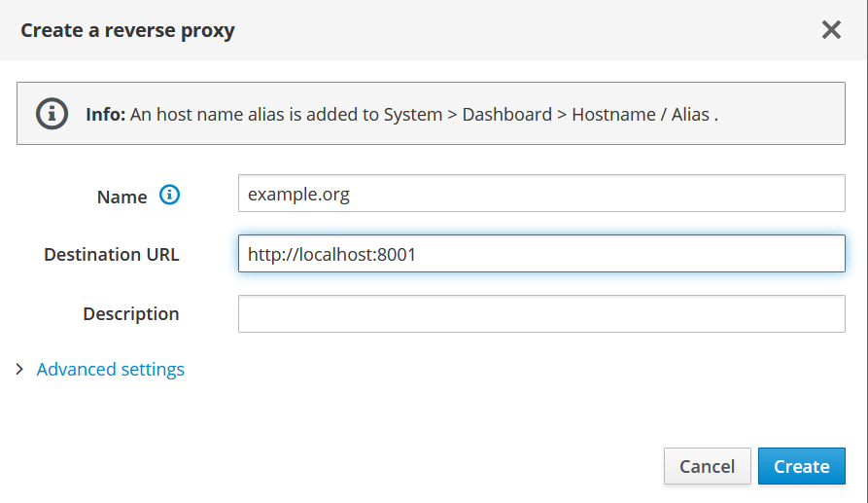The height and width of the screenshot is (503, 868).
Task: Expand the Advanced settings chevron arrow
Action: pyautogui.click(x=20, y=369)
